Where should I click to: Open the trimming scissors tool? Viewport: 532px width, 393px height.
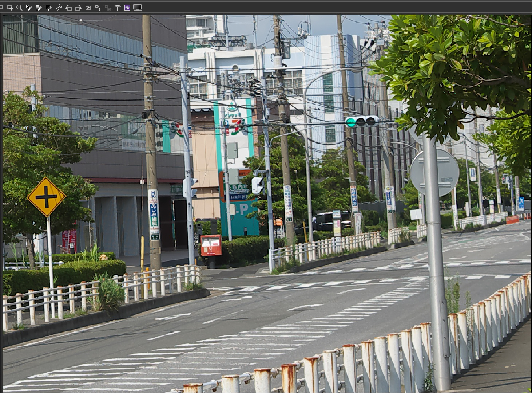[x=59, y=8]
